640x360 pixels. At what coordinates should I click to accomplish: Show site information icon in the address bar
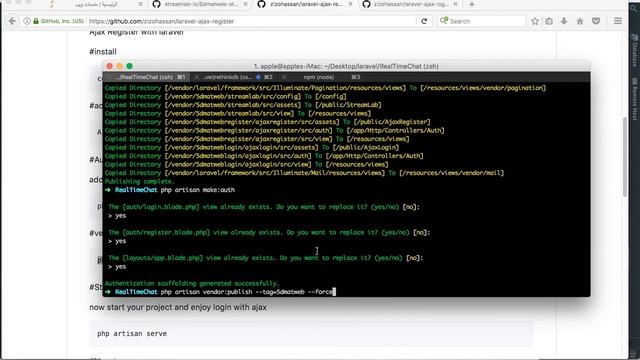(27, 21)
